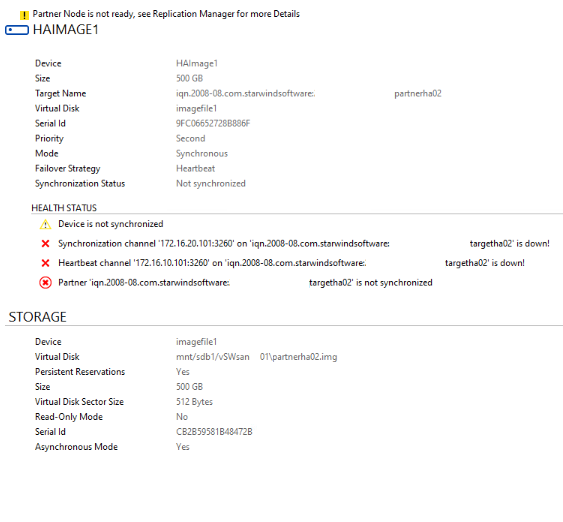Click the HEALTH STATUS section header
563x522 pixels.
pos(64,208)
